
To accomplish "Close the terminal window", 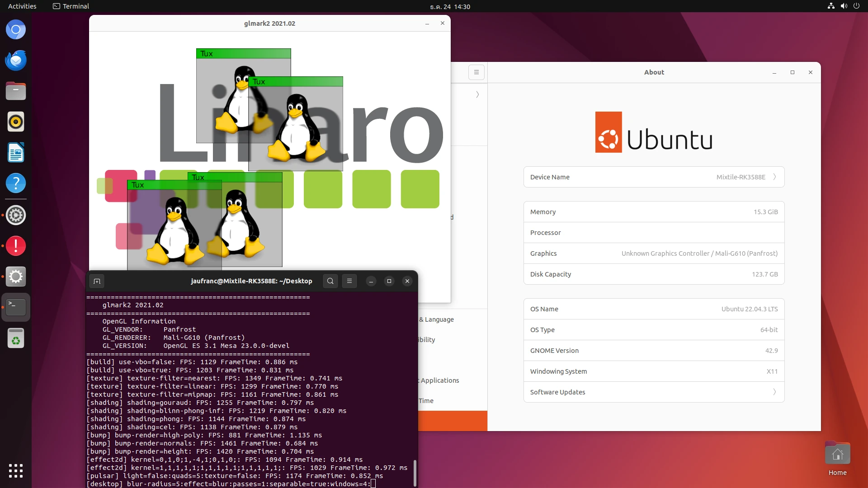I will click(x=407, y=281).
